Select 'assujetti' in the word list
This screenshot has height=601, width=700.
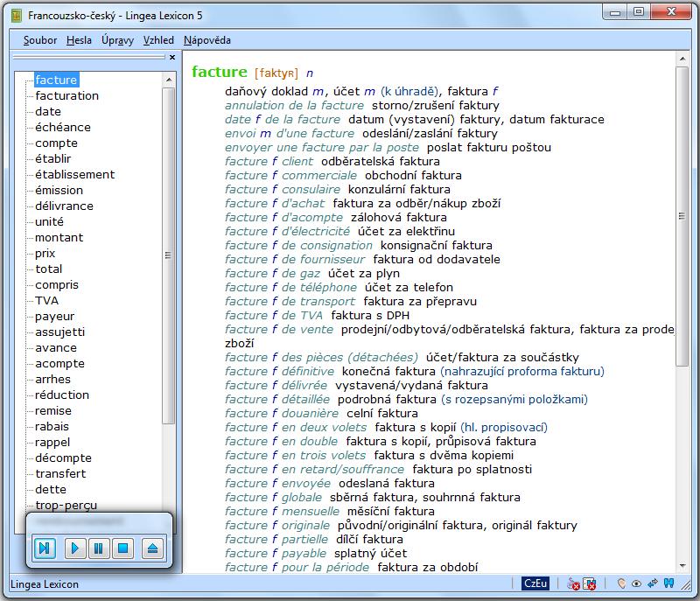coord(59,332)
